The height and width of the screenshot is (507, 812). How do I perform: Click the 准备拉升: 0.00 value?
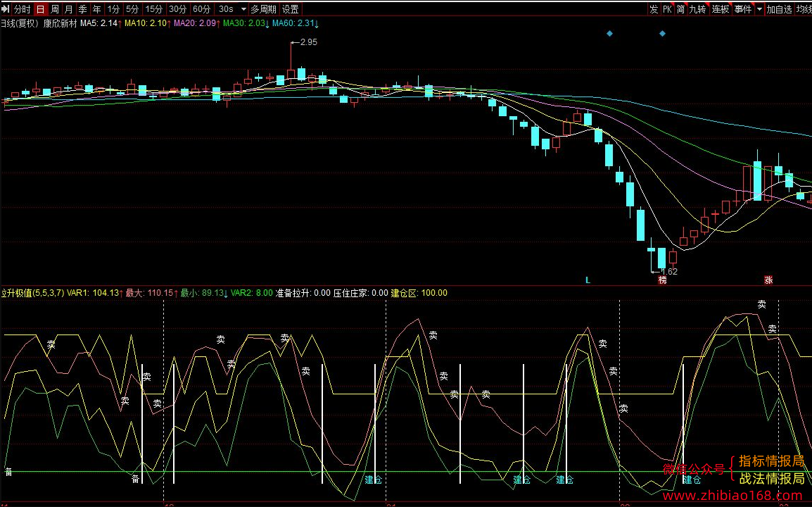(303, 293)
